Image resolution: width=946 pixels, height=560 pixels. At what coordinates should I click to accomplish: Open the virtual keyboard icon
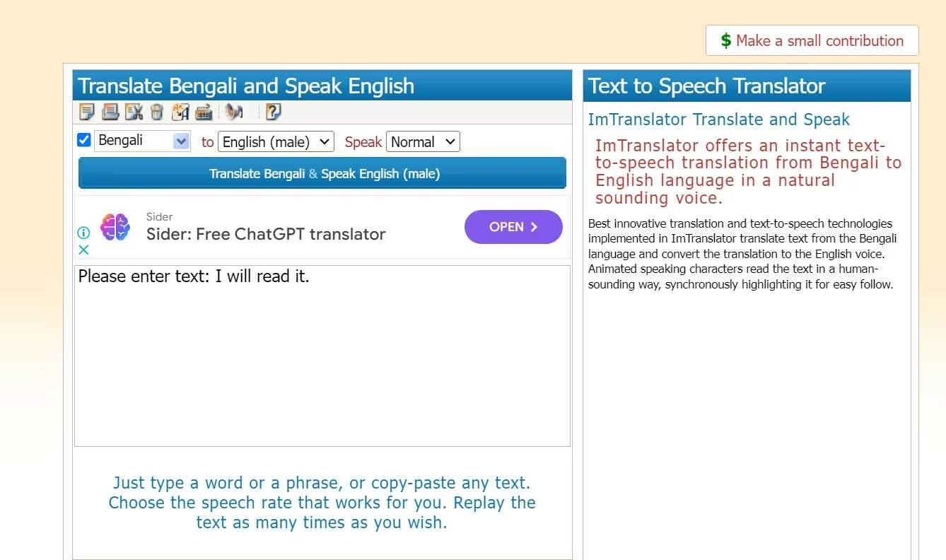(x=203, y=112)
